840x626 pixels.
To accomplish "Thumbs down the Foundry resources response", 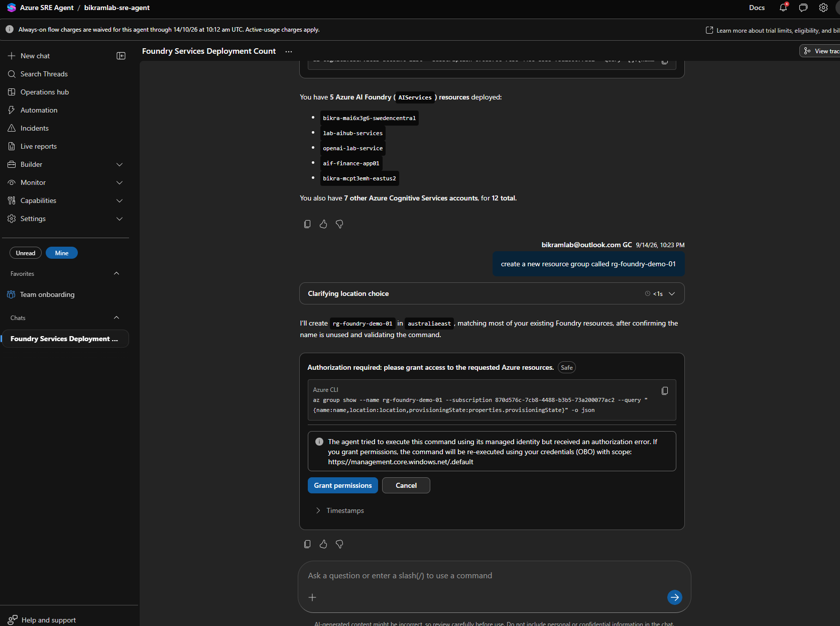I will tap(339, 224).
